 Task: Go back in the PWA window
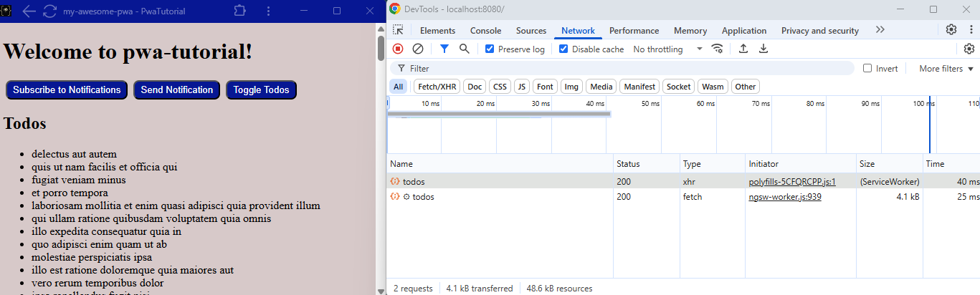click(29, 11)
